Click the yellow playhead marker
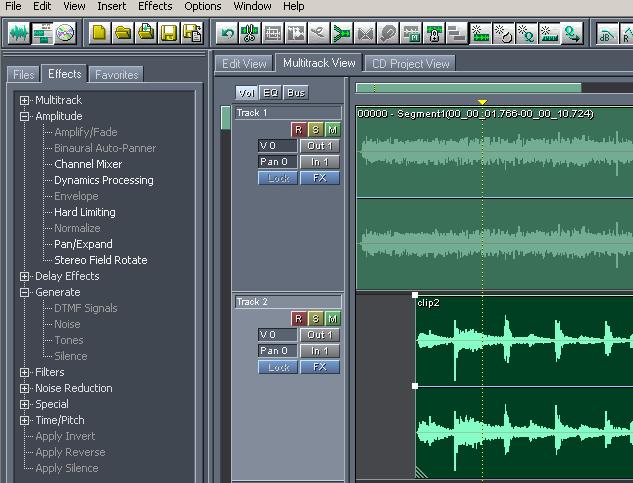Screen dimensions: 633x483 (x=482, y=102)
